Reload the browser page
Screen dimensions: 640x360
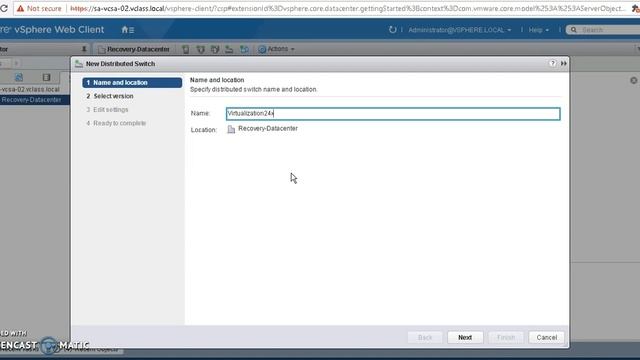point(4,8)
